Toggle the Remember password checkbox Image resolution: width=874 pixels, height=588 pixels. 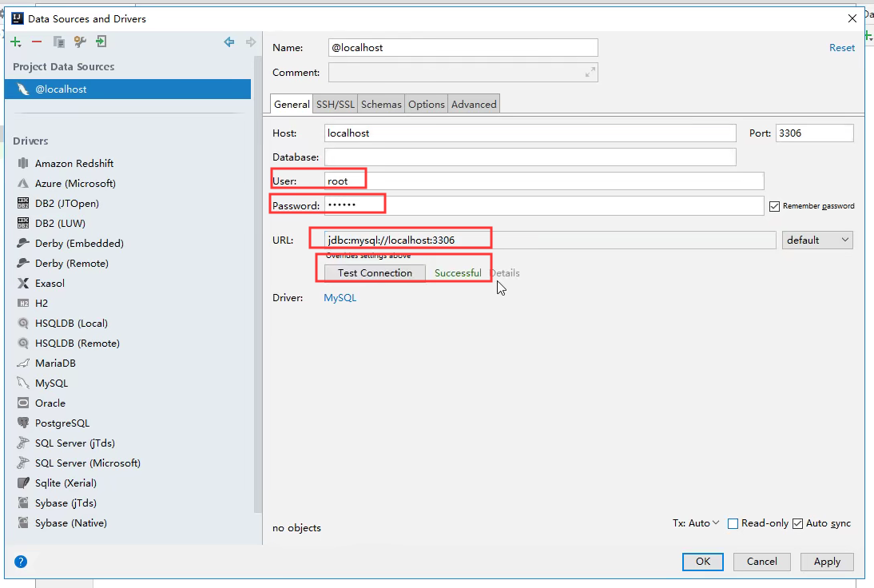coord(774,206)
